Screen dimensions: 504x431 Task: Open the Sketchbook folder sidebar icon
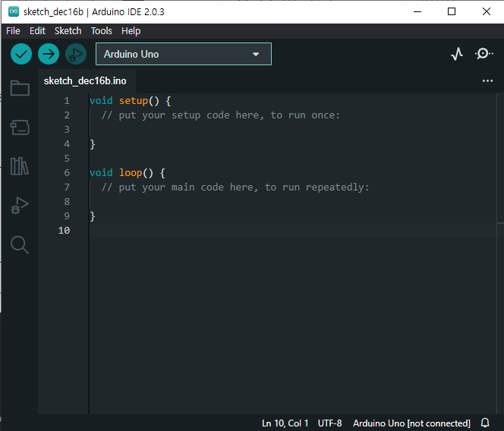coord(20,88)
